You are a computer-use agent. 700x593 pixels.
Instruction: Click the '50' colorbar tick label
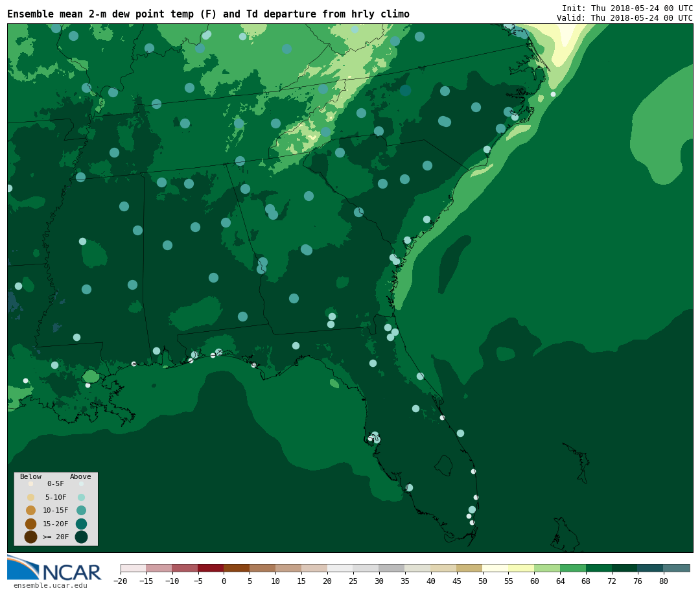coord(483,581)
